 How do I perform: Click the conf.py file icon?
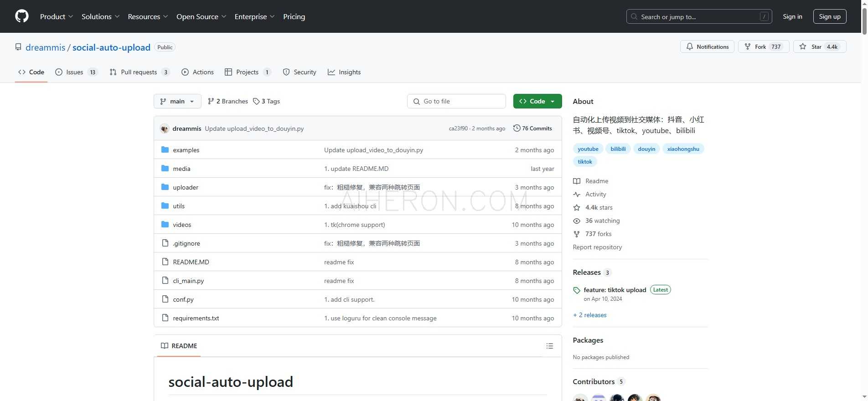point(165,299)
